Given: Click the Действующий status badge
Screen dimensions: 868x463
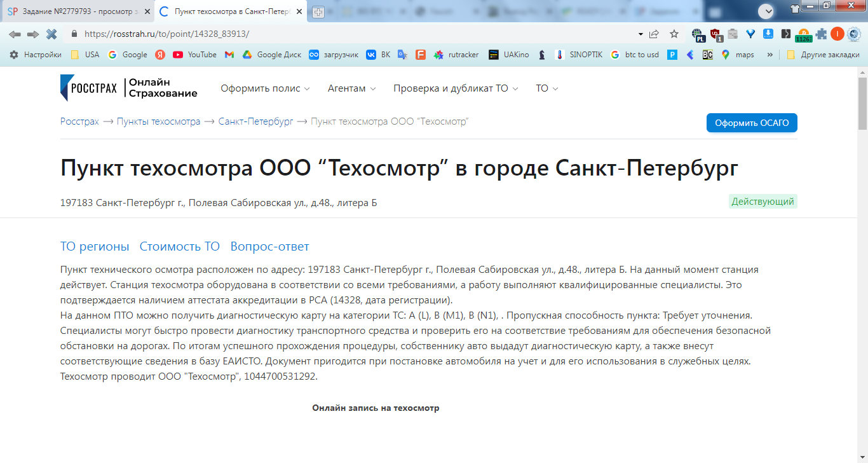Looking at the screenshot, I should point(763,202).
